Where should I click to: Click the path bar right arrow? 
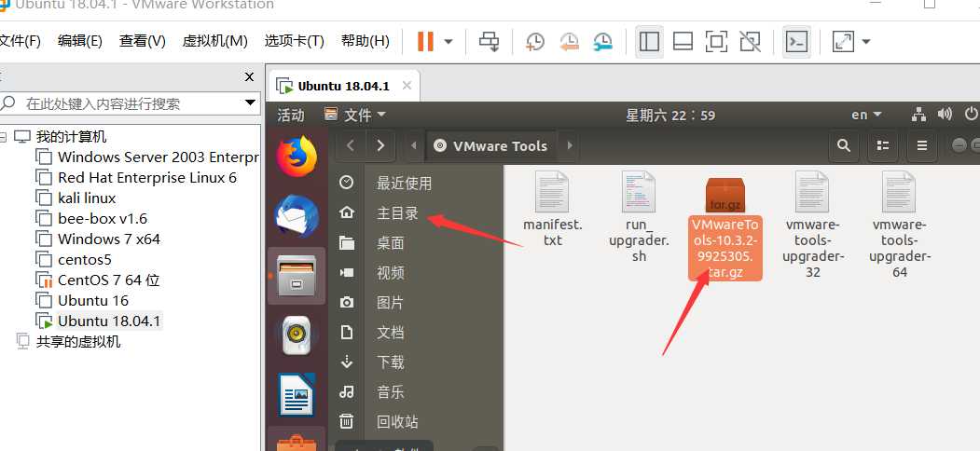click(570, 145)
